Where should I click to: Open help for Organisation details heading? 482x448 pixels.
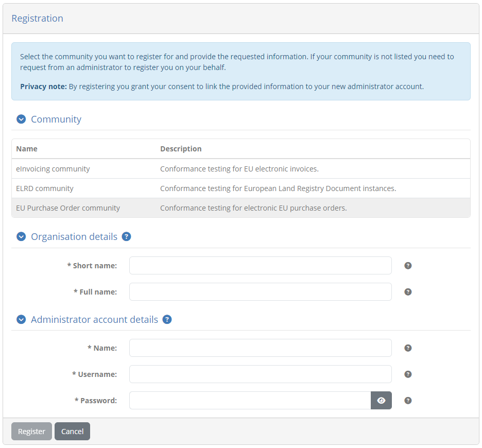coord(126,236)
